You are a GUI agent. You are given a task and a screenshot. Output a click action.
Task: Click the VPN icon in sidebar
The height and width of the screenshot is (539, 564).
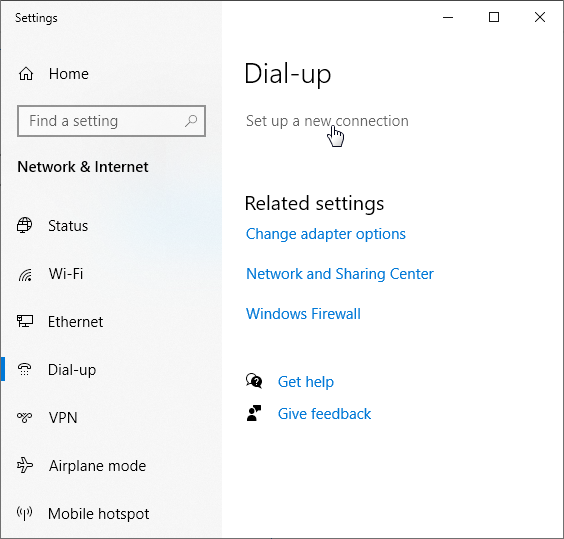(x=24, y=417)
